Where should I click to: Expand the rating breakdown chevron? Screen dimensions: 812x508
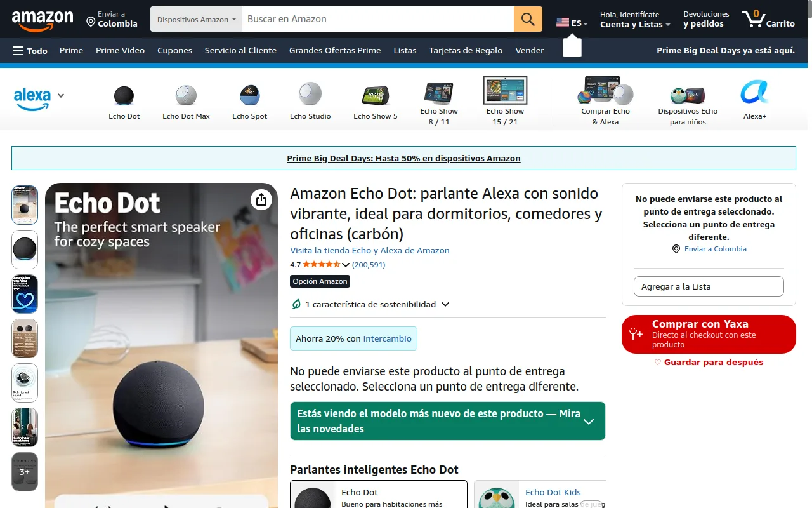[346, 265]
